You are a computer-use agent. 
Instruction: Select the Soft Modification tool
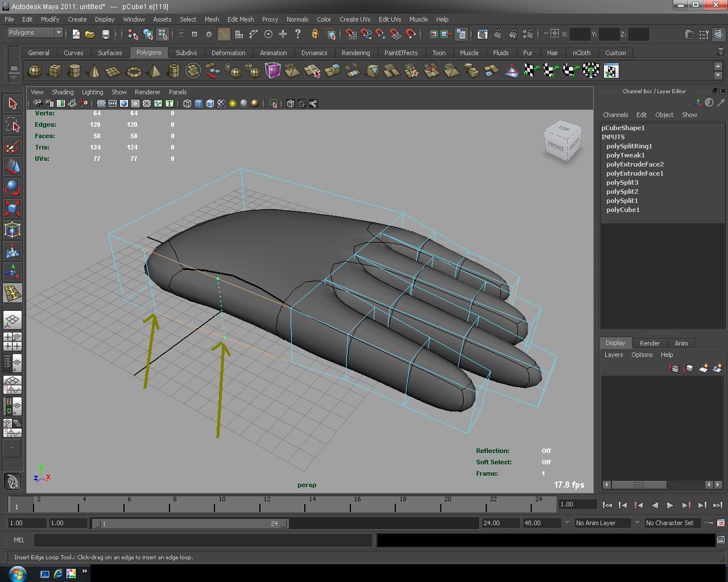13,251
